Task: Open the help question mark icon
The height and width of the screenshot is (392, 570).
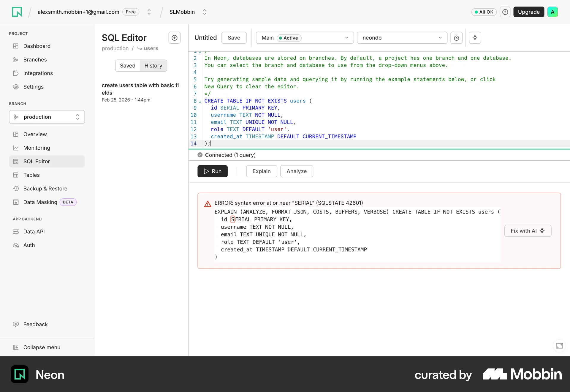Action: pos(505,12)
